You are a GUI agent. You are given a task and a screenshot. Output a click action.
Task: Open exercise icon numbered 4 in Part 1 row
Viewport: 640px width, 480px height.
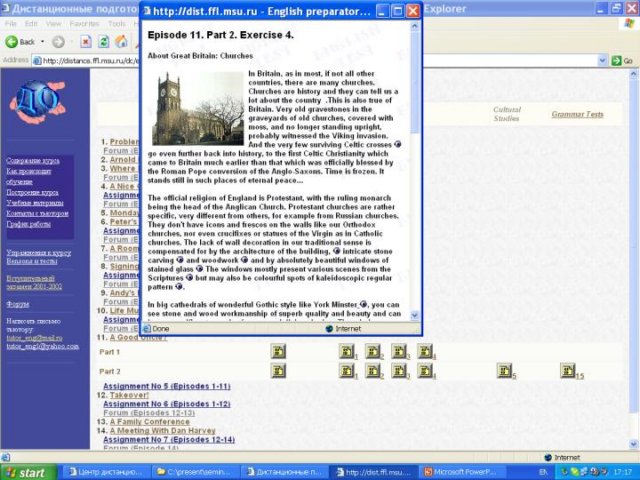click(425, 351)
